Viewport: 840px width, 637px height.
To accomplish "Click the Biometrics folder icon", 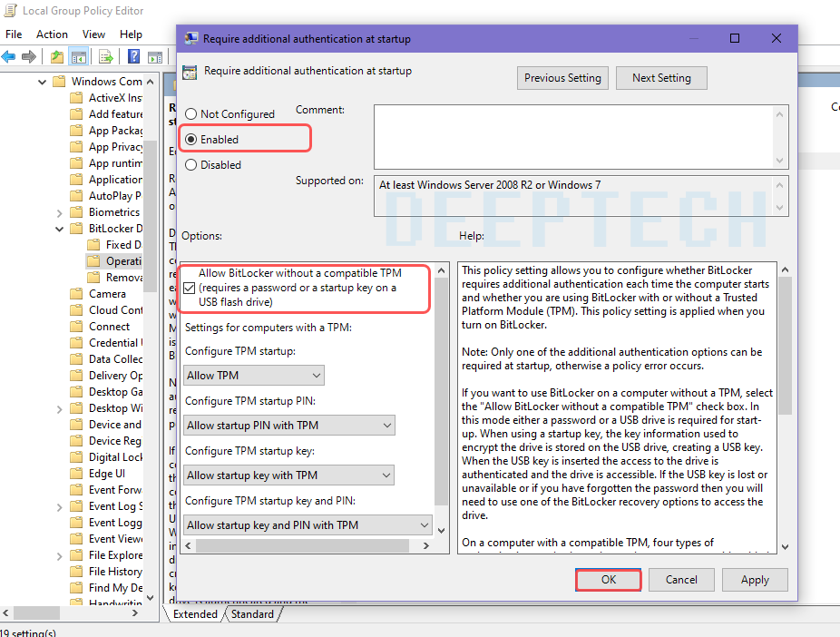I will point(77,212).
